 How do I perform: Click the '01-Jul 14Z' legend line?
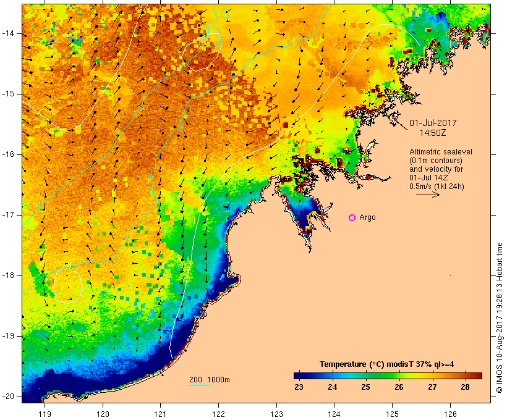[x=428, y=178]
